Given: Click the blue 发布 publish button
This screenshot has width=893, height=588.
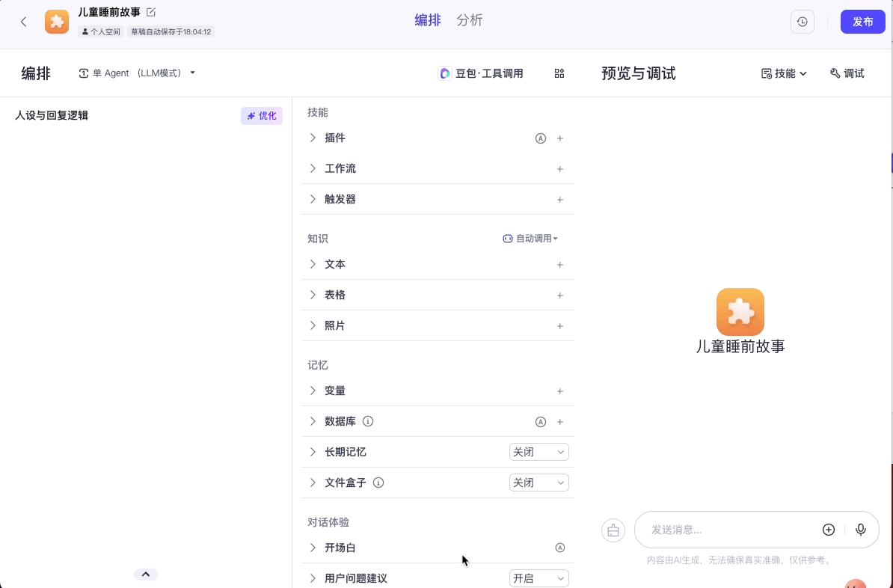Looking at the screenshot, I should pos(862,22).
